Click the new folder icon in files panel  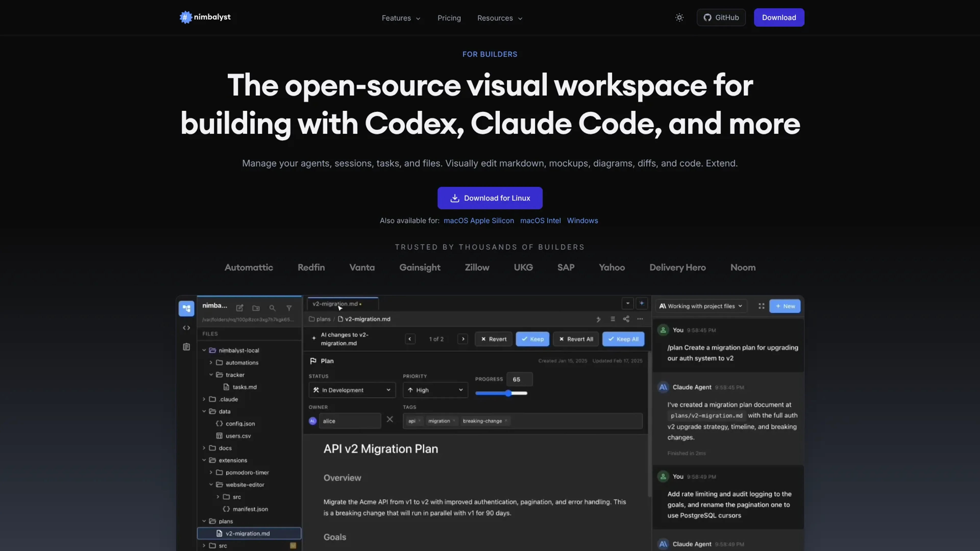[x=256, y=308]
